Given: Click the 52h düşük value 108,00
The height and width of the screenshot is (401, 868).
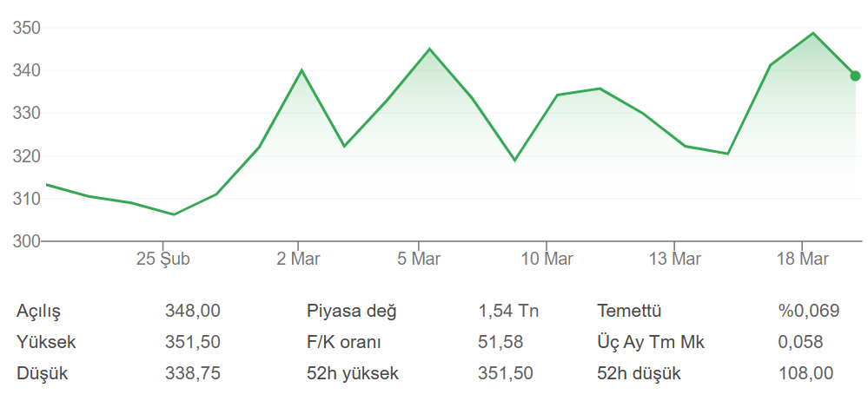Looking at the screenshot, I should pos(805,373).
